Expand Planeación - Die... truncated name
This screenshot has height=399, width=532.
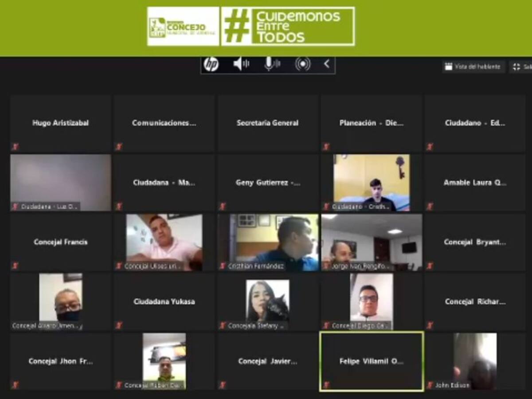[x=372, y=123]
